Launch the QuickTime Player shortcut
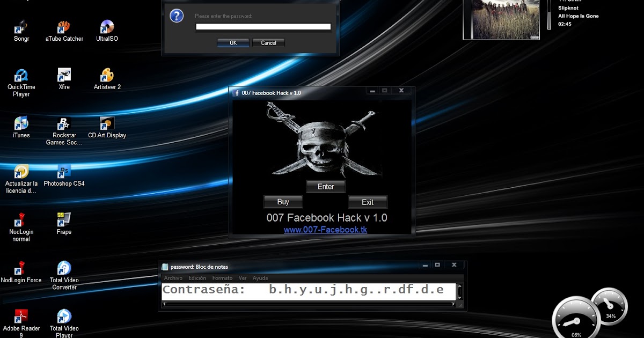The height and width of the screenshot is (338, 644). (21, 83)
